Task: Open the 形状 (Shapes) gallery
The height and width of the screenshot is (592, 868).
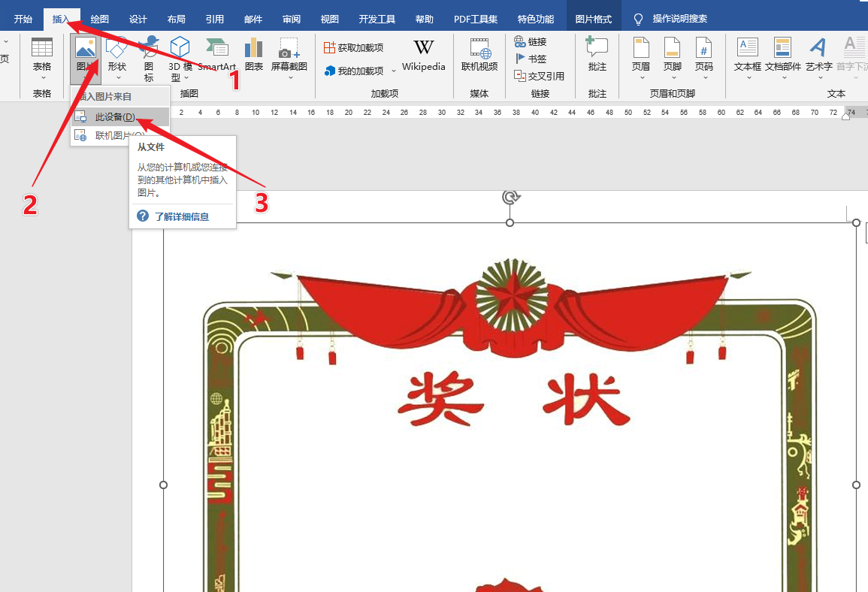Action: [x=116, y=58]
